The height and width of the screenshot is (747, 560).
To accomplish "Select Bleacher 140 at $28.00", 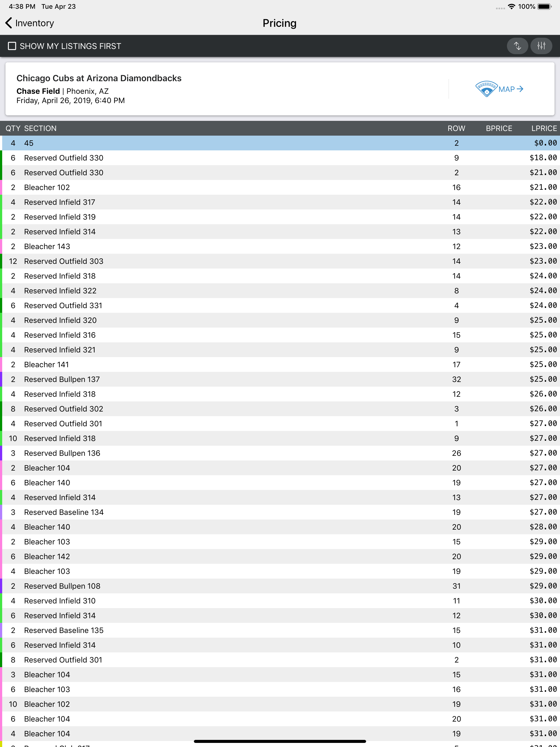I will tap(280, 527).
